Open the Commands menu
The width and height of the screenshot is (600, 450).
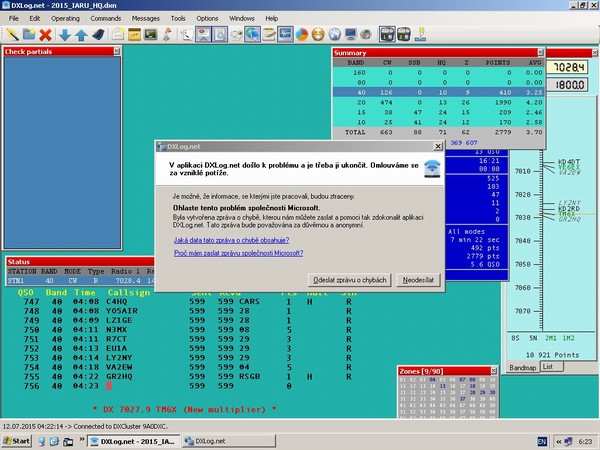(106, 18)
